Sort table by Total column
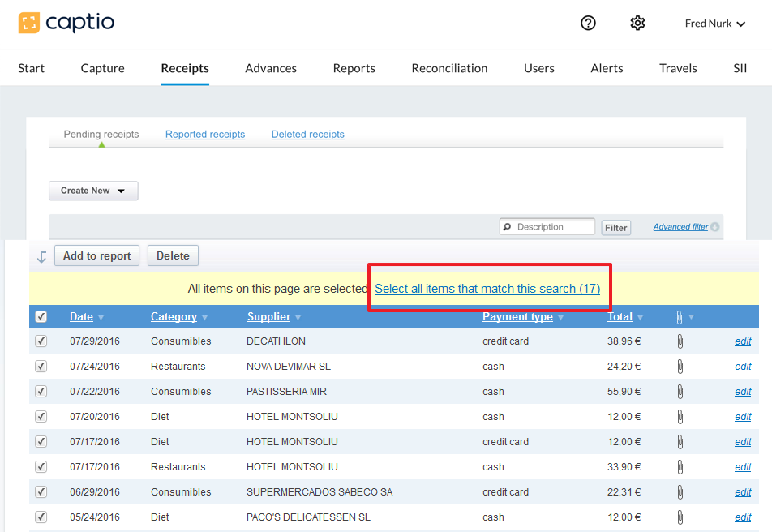This screenshot has width=772, height=532. 620,317
